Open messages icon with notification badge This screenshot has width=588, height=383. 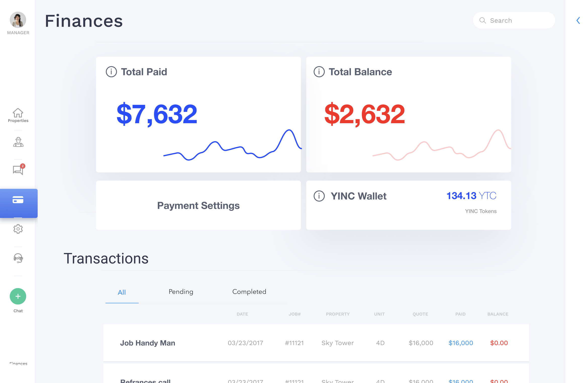coord(18,170)
